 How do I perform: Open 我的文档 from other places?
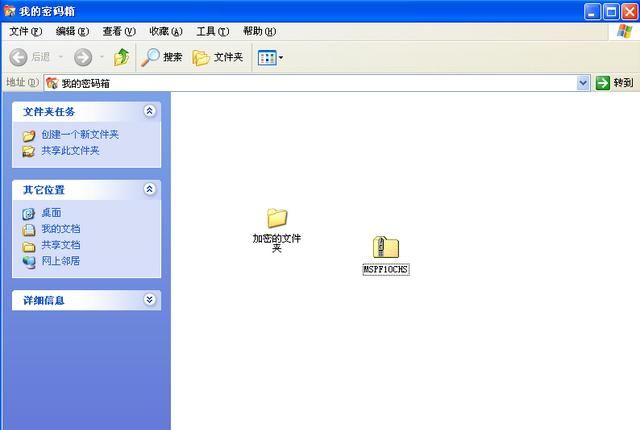tap(60, 229)
